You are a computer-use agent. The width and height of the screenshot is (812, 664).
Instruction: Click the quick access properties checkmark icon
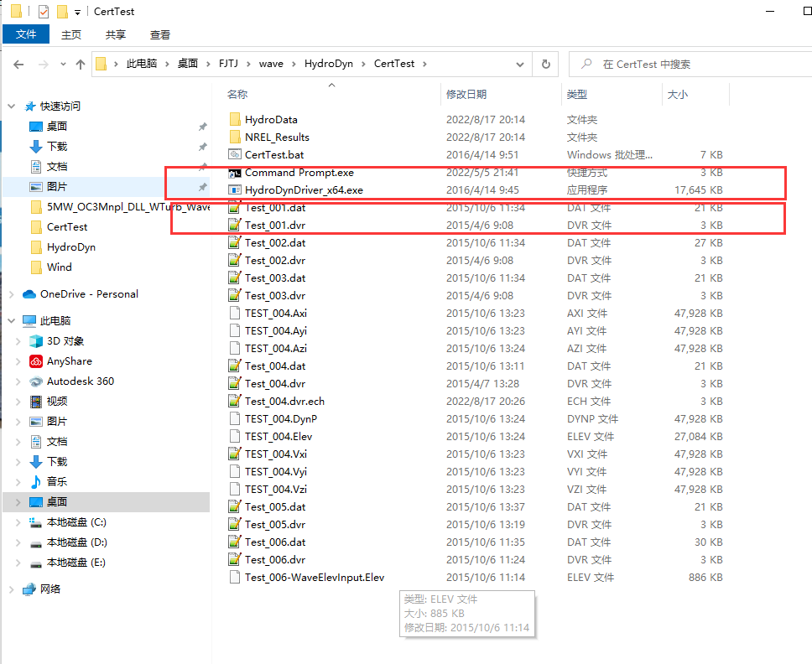44,11
